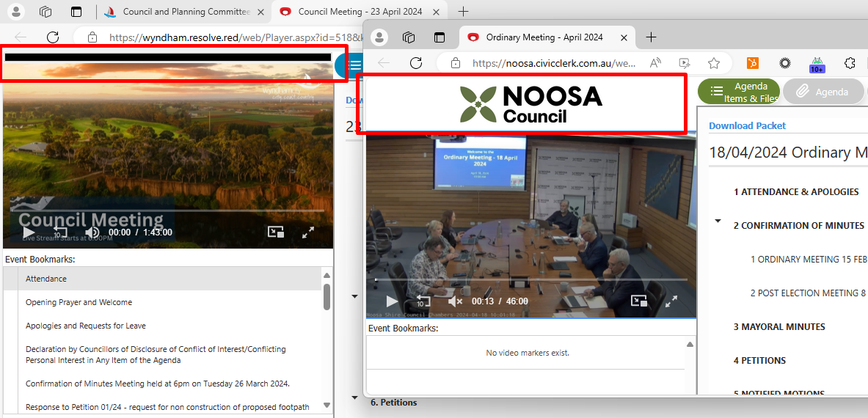This screenshot has height=418, width=868.
Task: Toggle vertical tabs in Wyndham browser window
Action: [x=76, y=12]
